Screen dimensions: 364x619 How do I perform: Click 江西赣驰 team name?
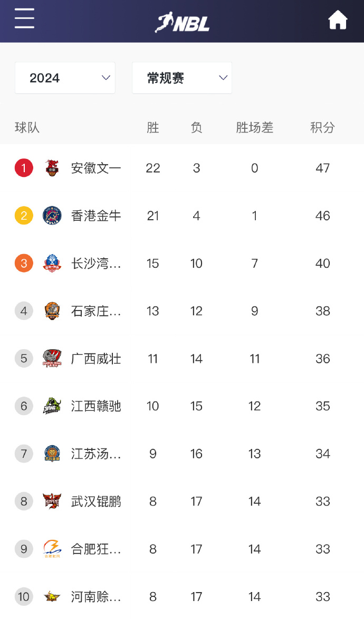96,406
